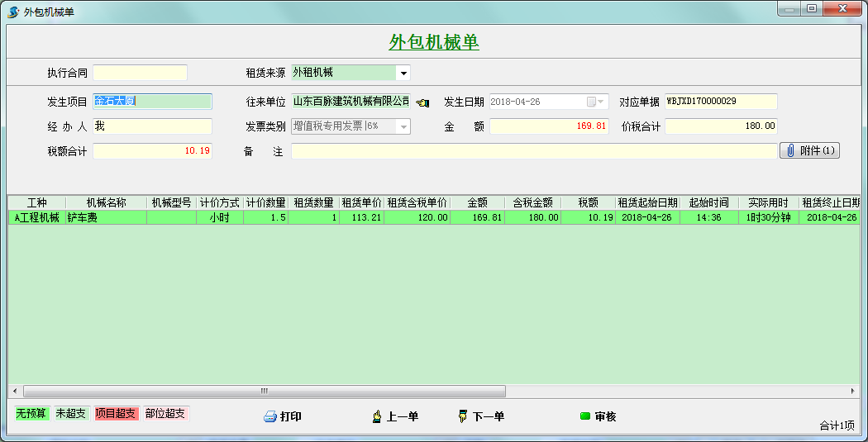The width and height of the screenshot is (868, 442).
Task: Click the printer icon for 打印
Action: tap(270, 416)
